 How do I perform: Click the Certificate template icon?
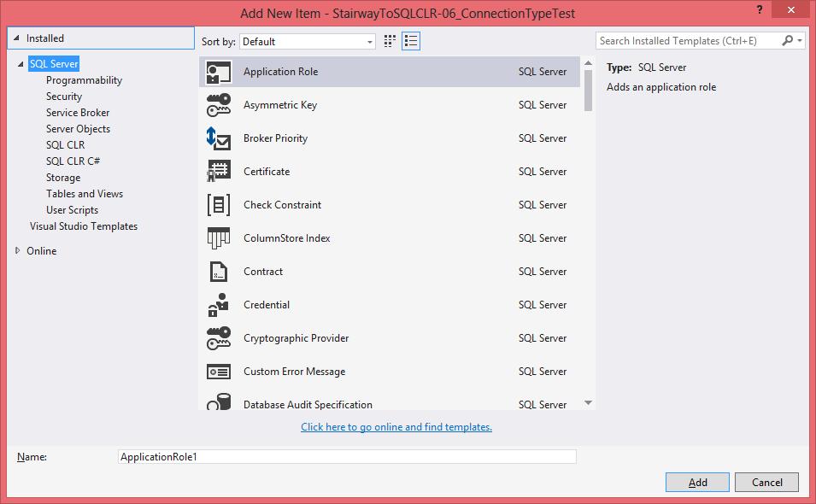pos(219,172)
